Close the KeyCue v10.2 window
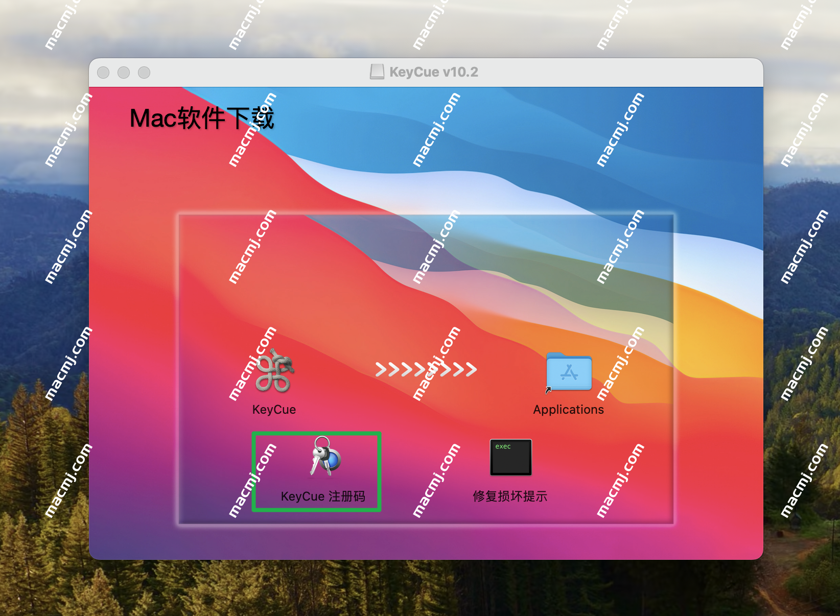 coord(103,73)
